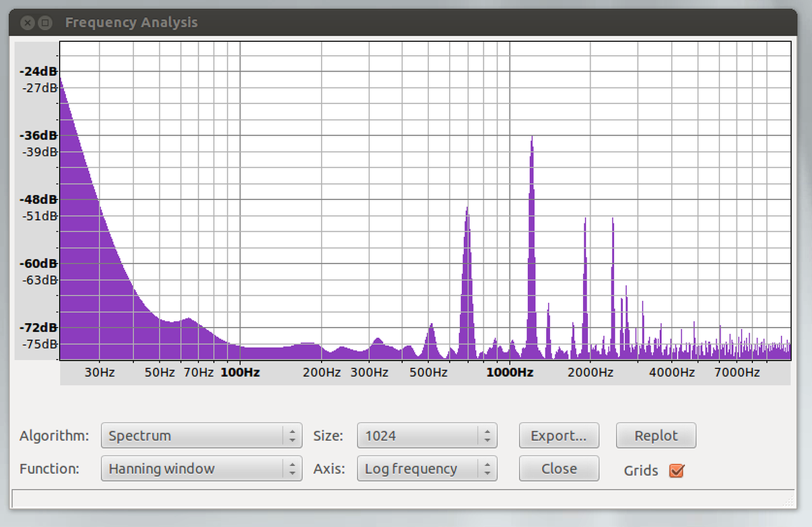The image size is (812, 527).
Task: Click the 300Hz frequency axis label
Action: [369, 372]
